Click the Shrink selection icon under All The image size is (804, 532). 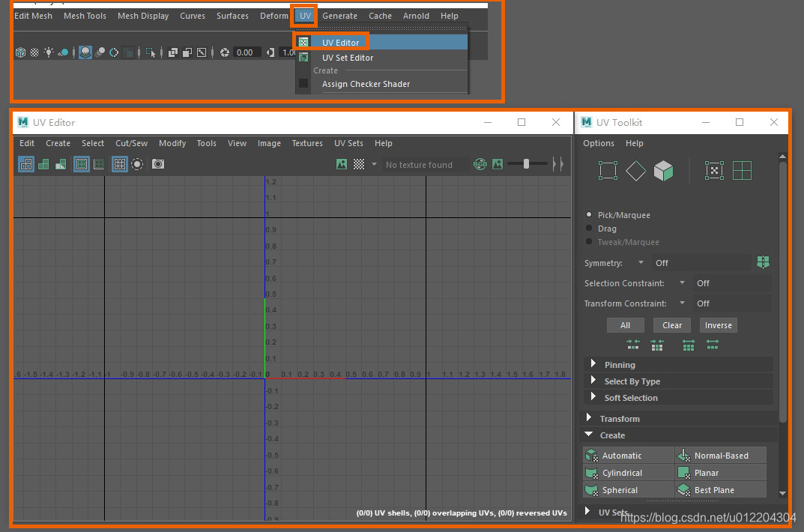633,345
